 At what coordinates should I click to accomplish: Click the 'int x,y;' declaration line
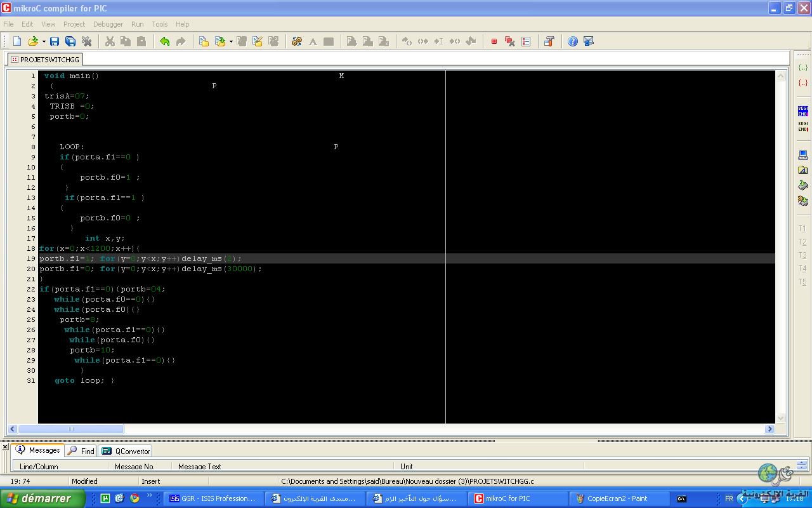click(105, 238)
